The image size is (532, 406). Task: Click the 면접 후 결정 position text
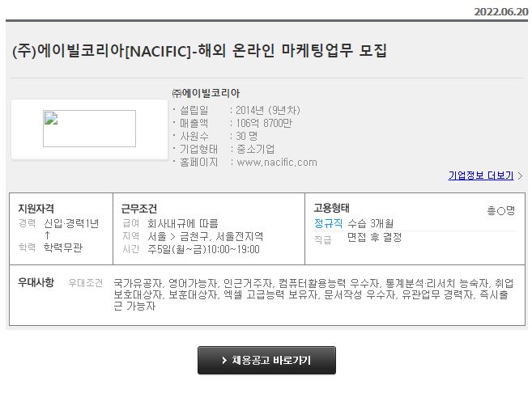point(375,237)
